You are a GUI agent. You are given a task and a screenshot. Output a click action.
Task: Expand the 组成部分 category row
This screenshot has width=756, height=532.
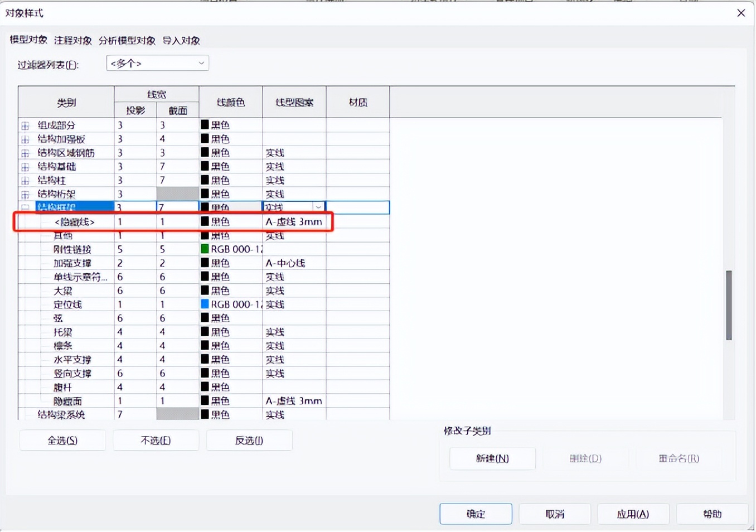coord(25,125)
